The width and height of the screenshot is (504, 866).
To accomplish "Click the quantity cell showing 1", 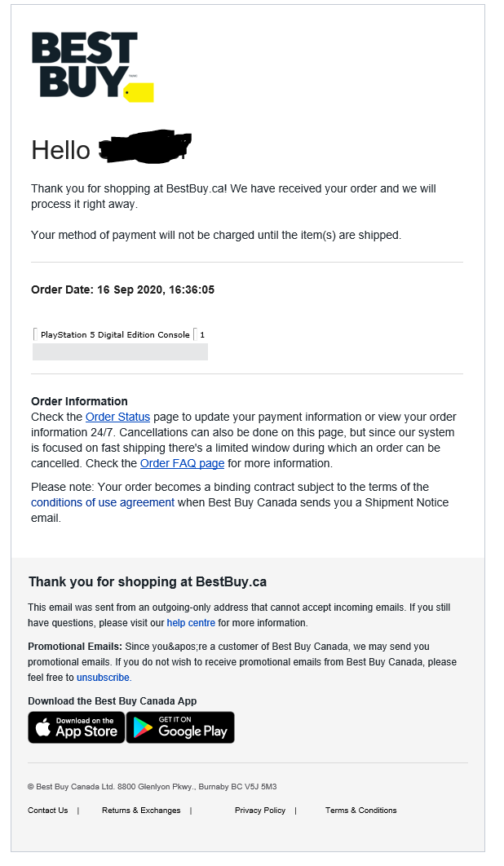I will (202, 334).
